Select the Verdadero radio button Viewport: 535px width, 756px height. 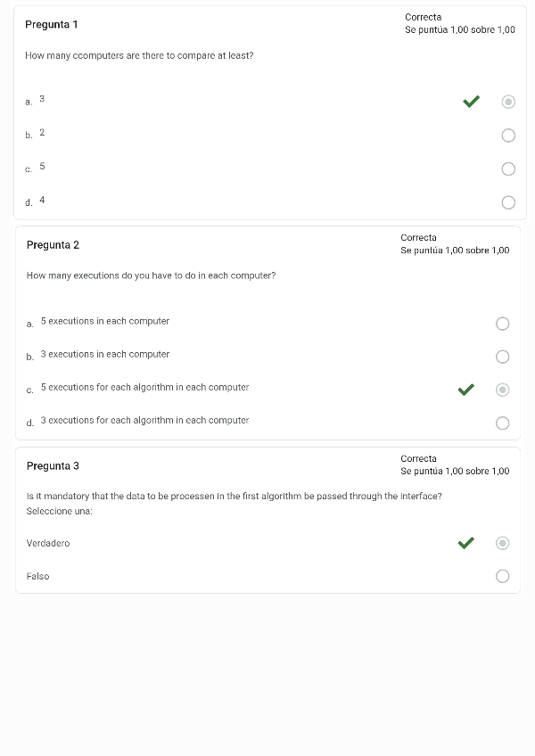503,543
